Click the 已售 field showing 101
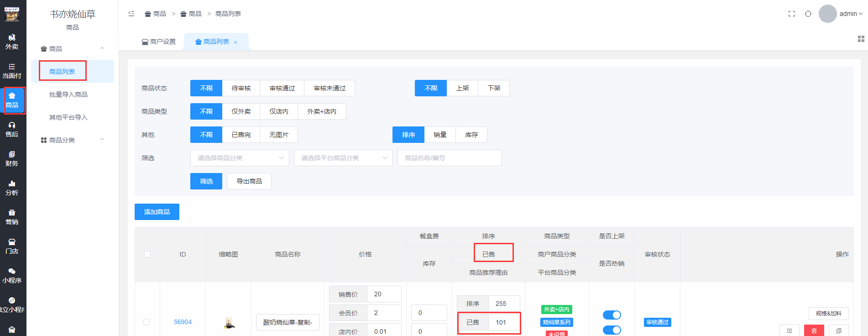The image size is (868, 336). pyautogui.click(x=504, y=322)
